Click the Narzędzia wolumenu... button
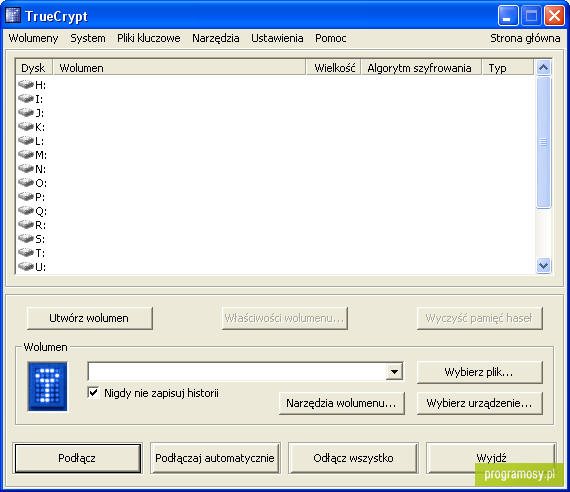Viewport: 570px width, 492px height. (342, 403)
